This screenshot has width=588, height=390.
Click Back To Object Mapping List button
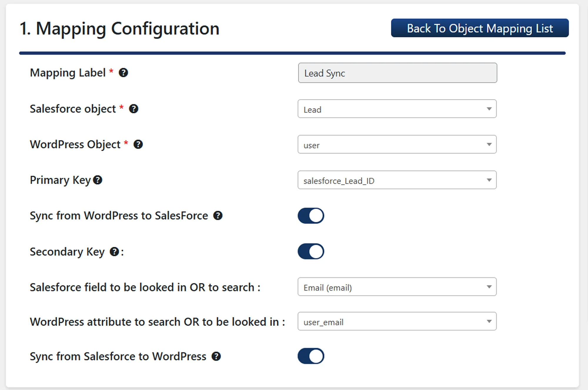(480, 28)
